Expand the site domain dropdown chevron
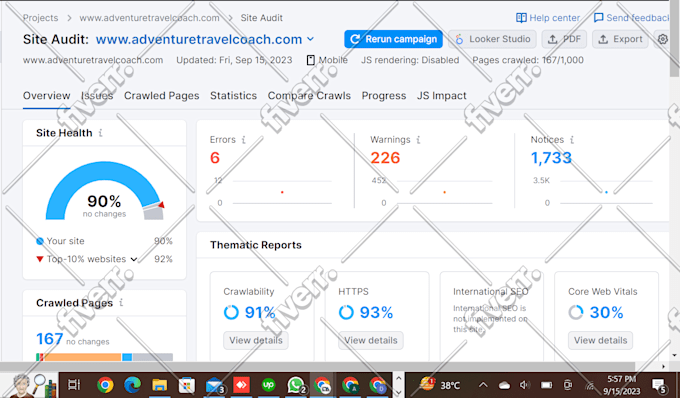The image size is (680, 398). (x=311, y=39)
